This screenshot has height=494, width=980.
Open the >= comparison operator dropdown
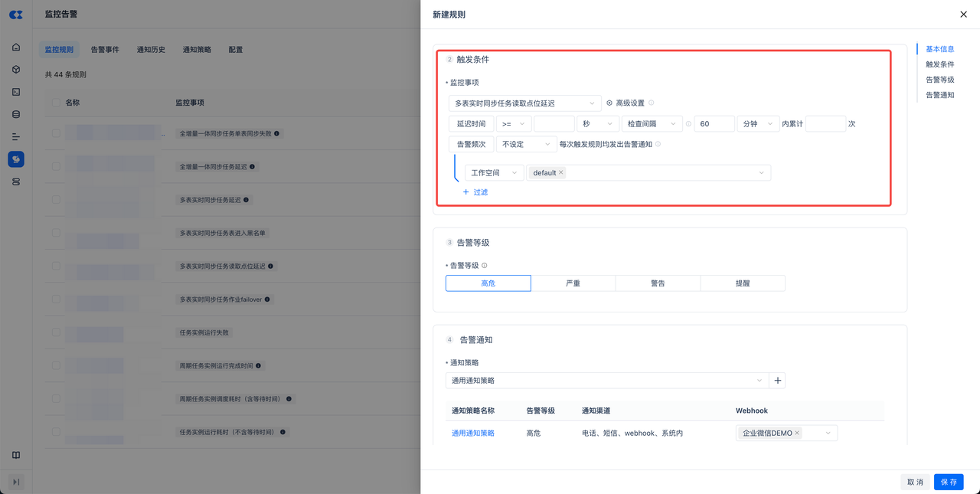coord(513,124)
